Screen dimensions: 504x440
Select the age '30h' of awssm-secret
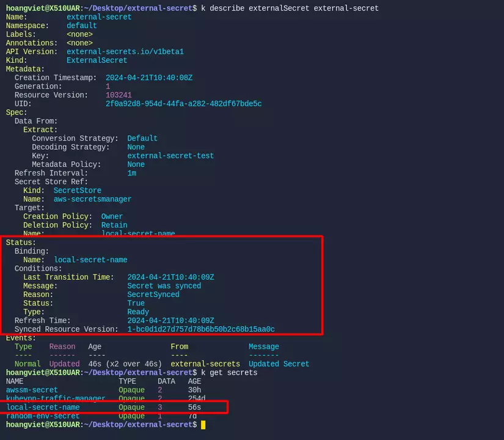click(x=194, y=390)
